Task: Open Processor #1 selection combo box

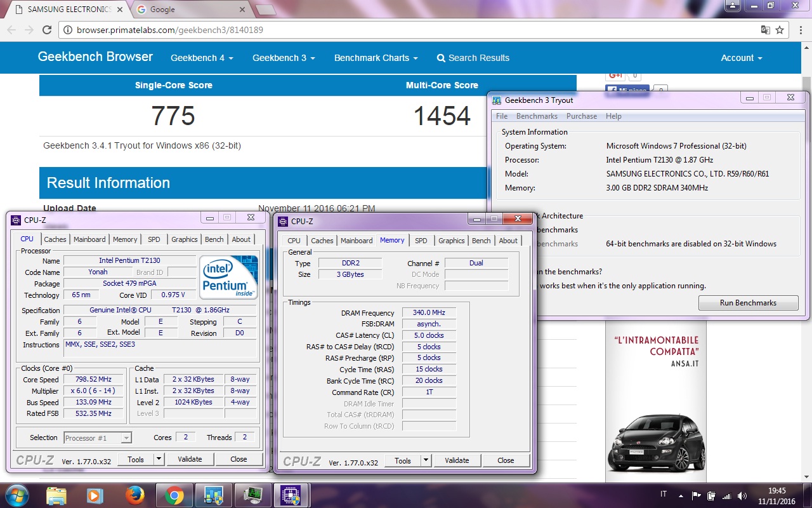Action: click(x=98, y=438)
